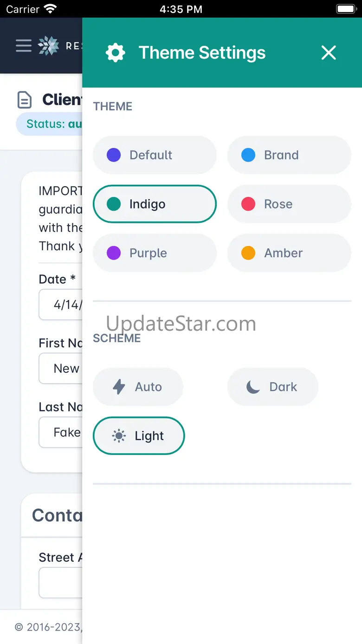362x644 pixels.
Task: Click the sun icon for Light
Action: coord(119,436)
